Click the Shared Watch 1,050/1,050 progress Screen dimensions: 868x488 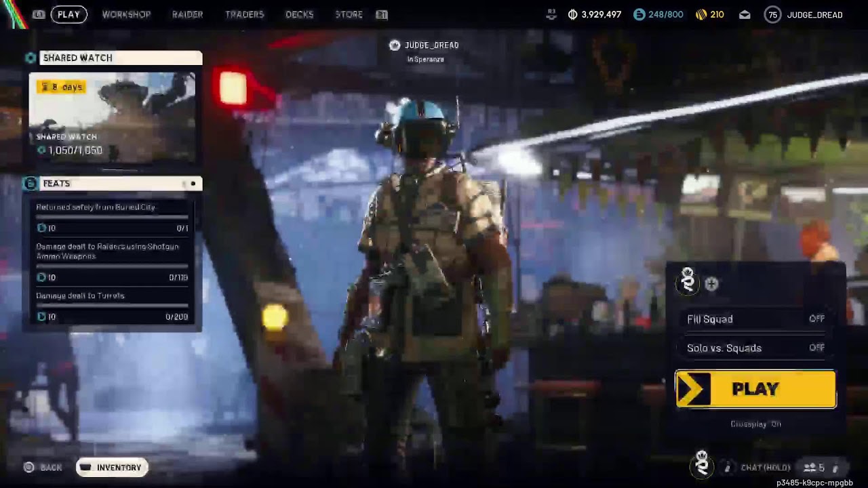point(70,150)
